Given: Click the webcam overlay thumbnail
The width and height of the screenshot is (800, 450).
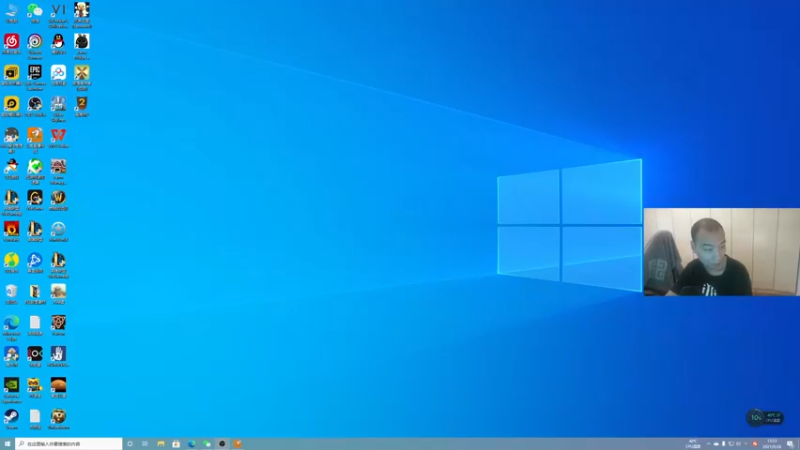Looking at the screenshot, I should (721, 252).
